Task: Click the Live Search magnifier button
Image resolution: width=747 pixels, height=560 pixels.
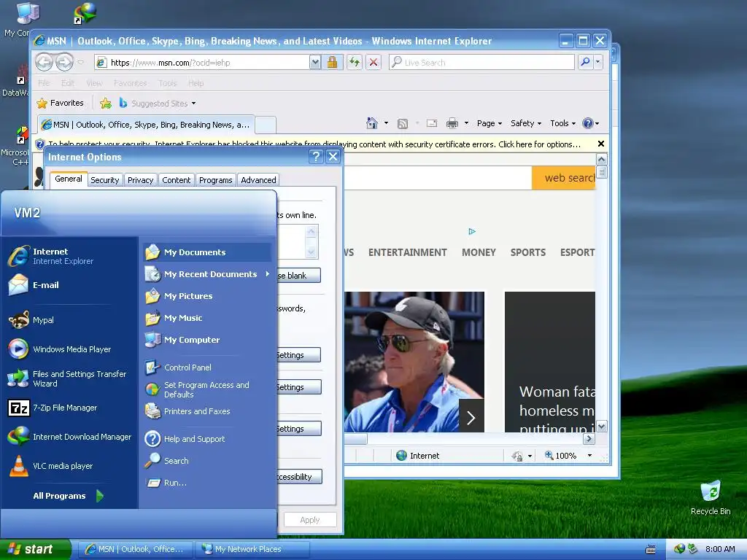Action: [x=586, y=63]
